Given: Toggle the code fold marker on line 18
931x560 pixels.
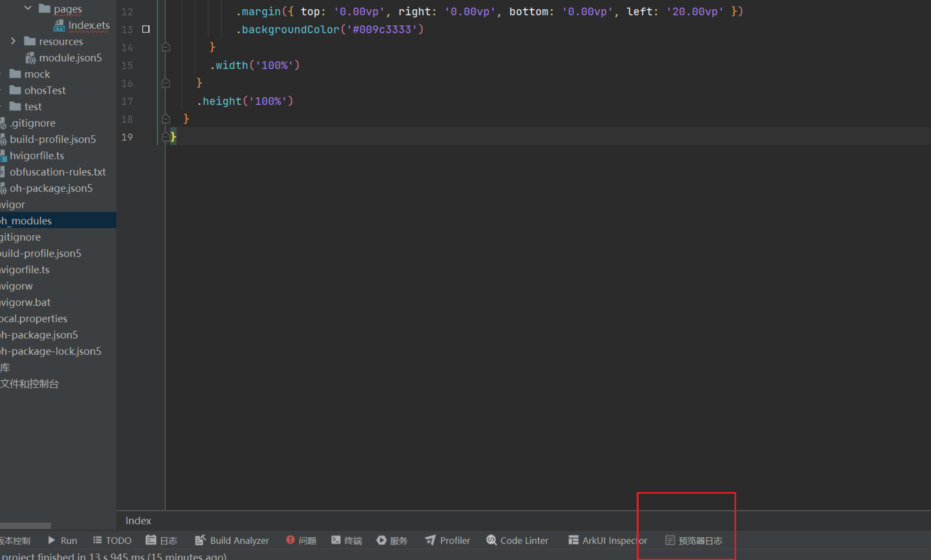Looking at the screenshot, I should pos(166,119).
